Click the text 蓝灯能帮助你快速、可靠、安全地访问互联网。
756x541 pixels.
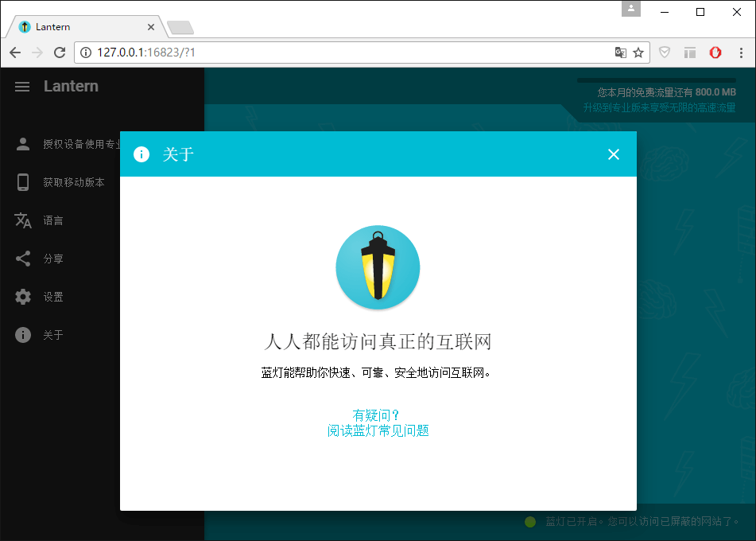(x=377, y=372)
